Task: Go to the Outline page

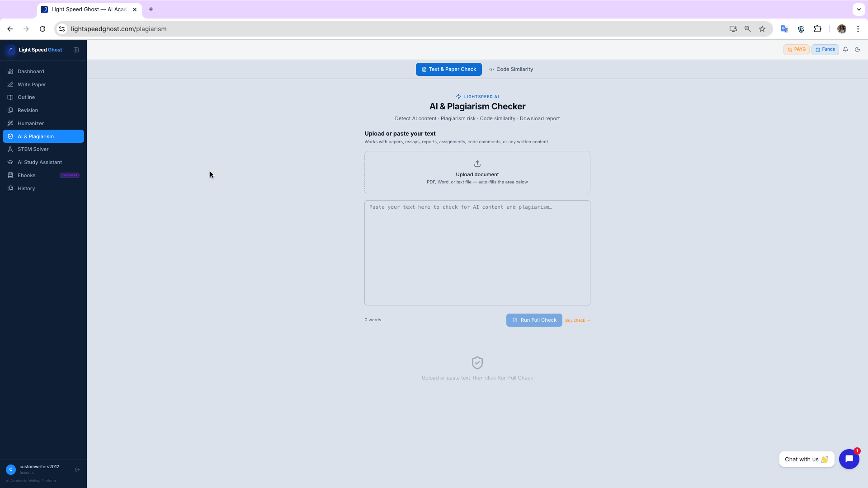Action: click(43, 97)
